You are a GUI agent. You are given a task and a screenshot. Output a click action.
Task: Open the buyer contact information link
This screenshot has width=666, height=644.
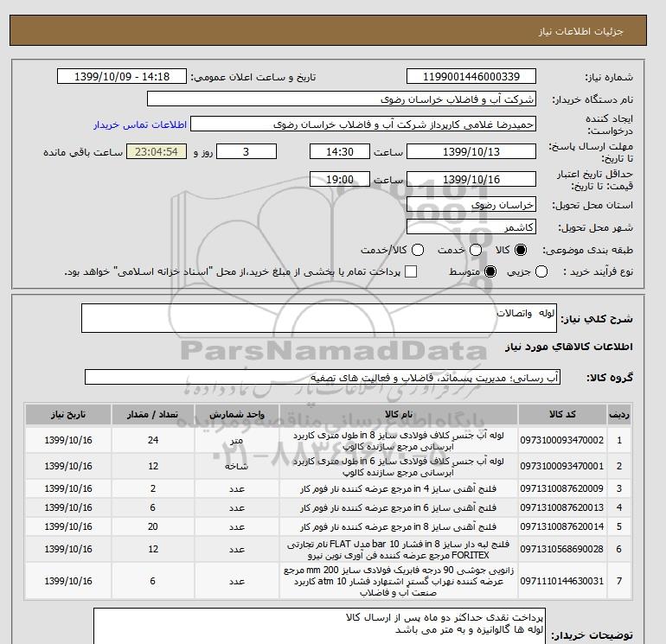[140, 124]
